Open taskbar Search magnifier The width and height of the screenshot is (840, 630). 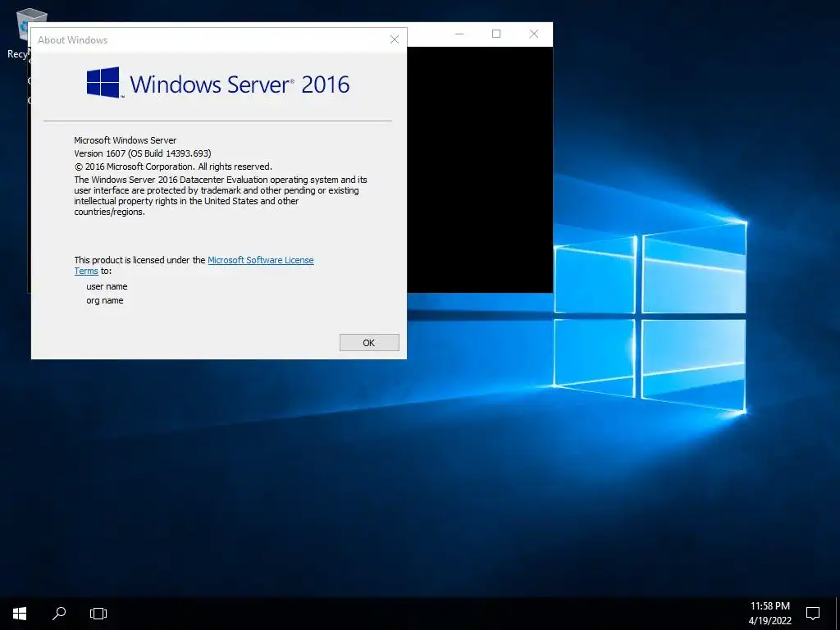point(59,614)
